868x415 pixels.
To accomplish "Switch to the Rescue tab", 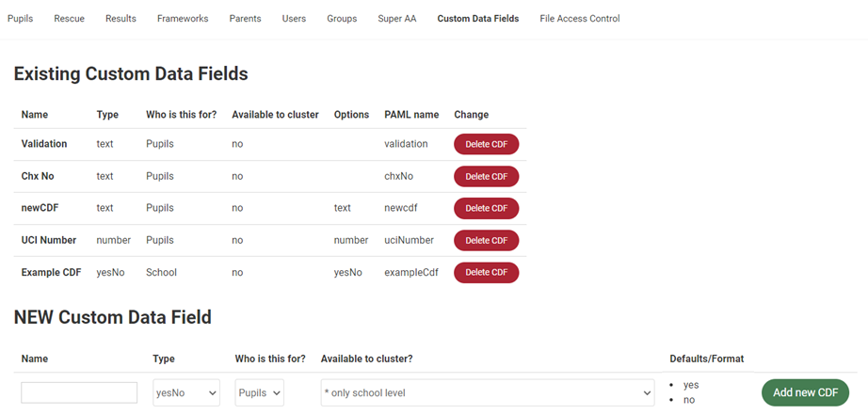I will 70,19.
